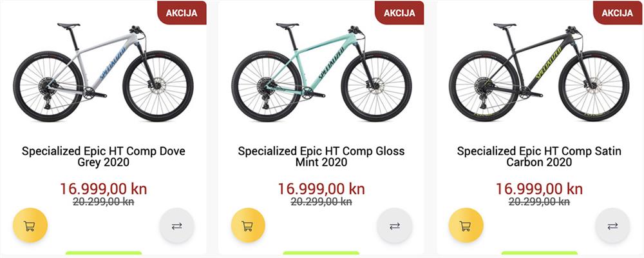
Task: Compare the Gloss Mint Epic HT
Action: click(395, 226)
